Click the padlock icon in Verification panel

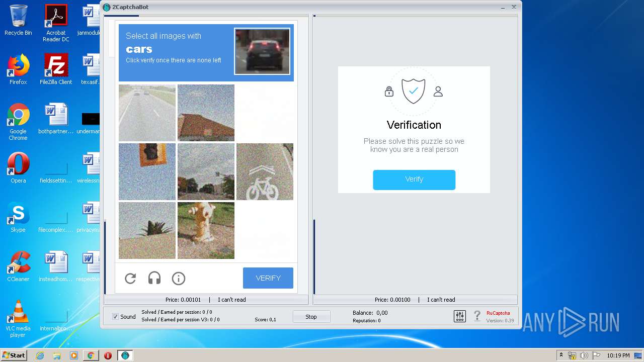click(389, 92)
